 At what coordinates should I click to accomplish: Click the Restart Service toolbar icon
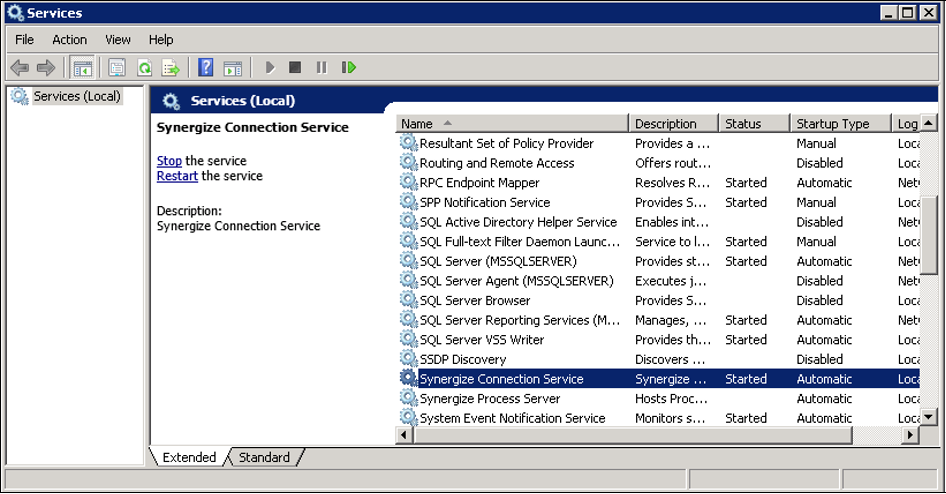(x=349, y=68)
